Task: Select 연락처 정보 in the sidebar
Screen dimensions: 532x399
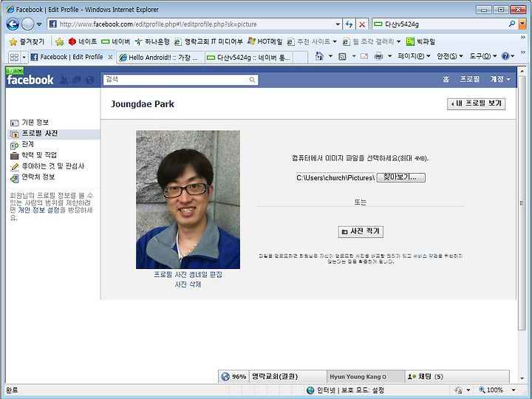Action: tap(38, 177)
